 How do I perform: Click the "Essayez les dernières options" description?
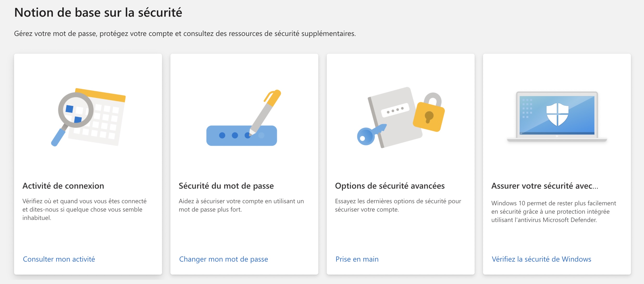[x=398, y=205]
